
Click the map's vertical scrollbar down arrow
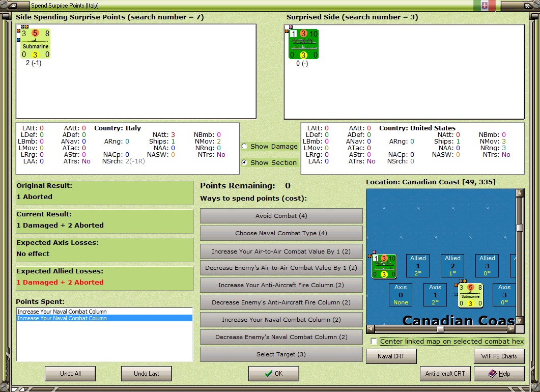pos(520,320)
